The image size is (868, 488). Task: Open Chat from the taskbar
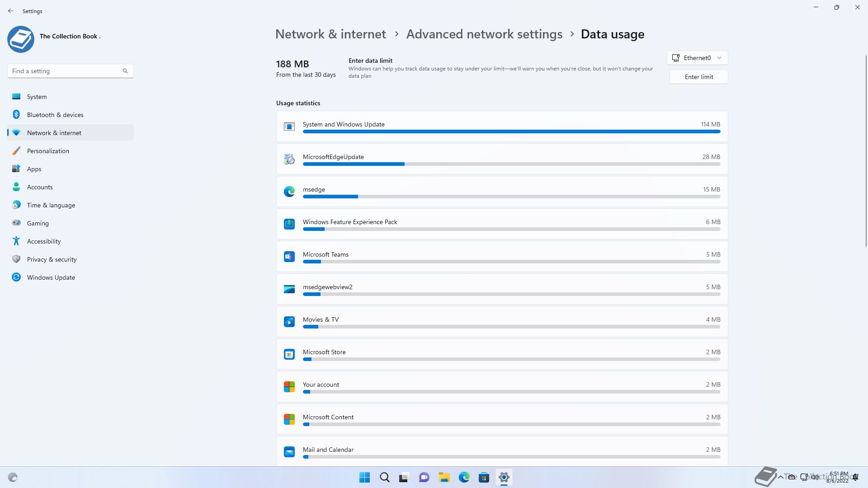tap(424, 477)
